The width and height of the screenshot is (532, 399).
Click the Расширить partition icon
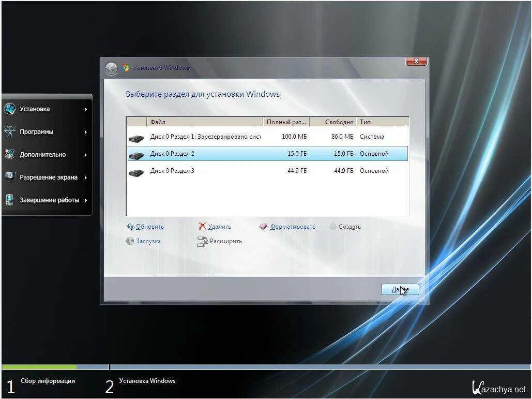tap(202, 242)
